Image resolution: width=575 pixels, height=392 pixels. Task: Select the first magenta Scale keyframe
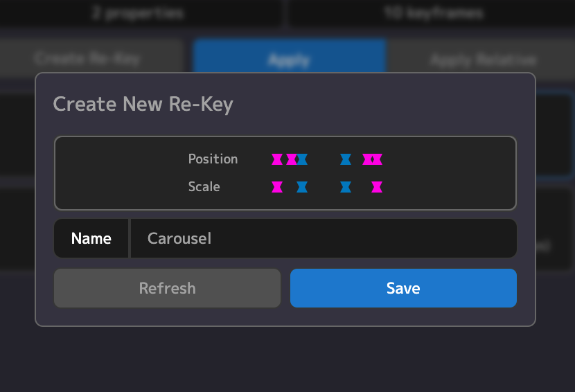click(277, 187)
